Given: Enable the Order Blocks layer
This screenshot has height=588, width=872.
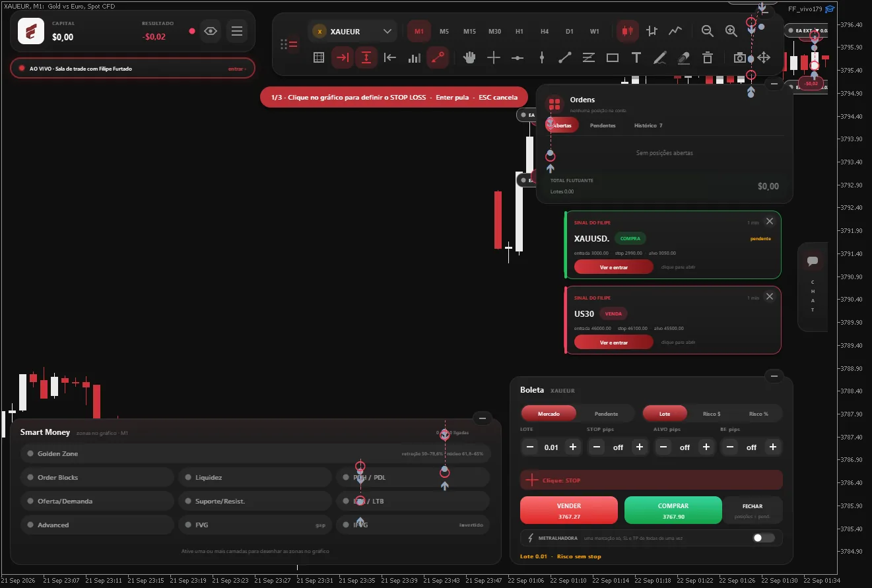Looking at the screenshot, I should (x=97, y=478).
